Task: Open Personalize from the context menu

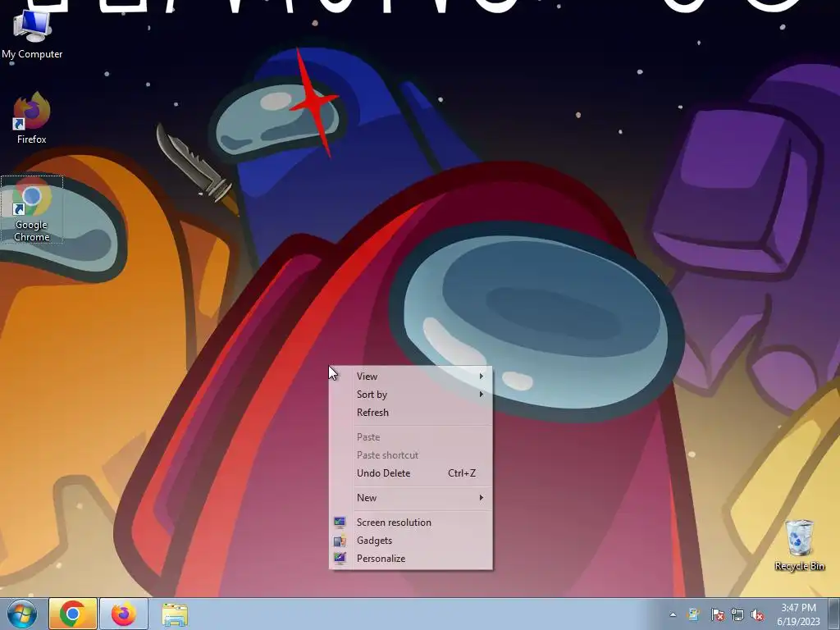Action: click(x=411, y=559)
